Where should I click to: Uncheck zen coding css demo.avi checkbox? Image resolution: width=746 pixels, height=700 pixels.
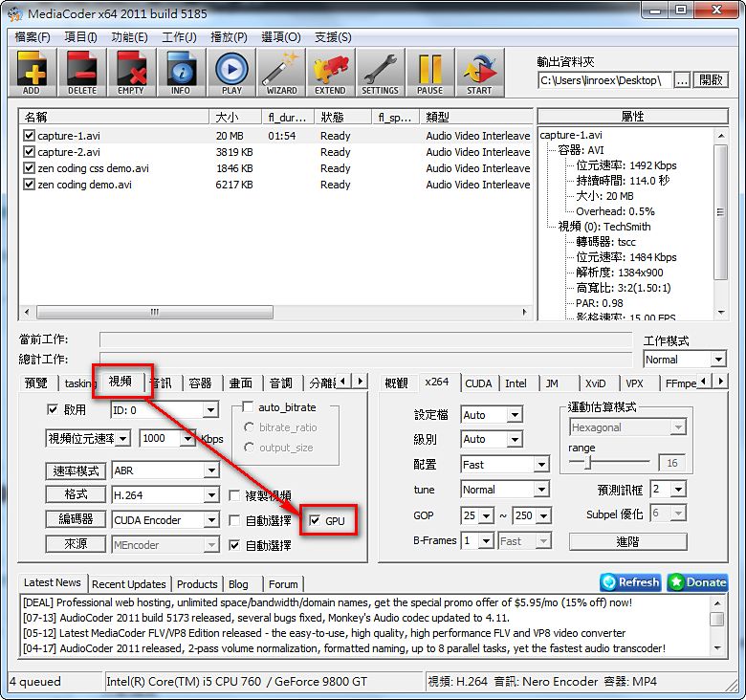pyautogui.click(x=29, y=168)
